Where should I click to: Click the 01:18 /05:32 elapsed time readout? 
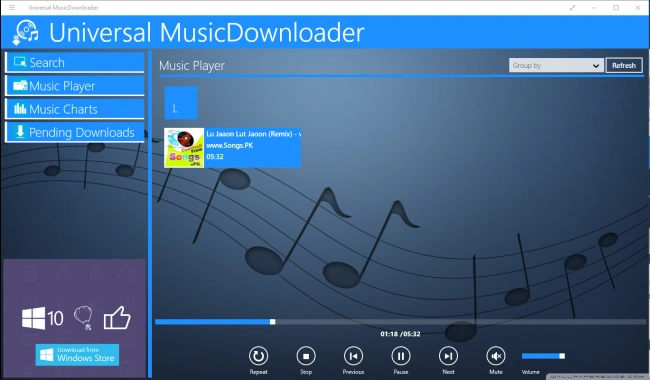pyautogui.click(x=400, y=334)
